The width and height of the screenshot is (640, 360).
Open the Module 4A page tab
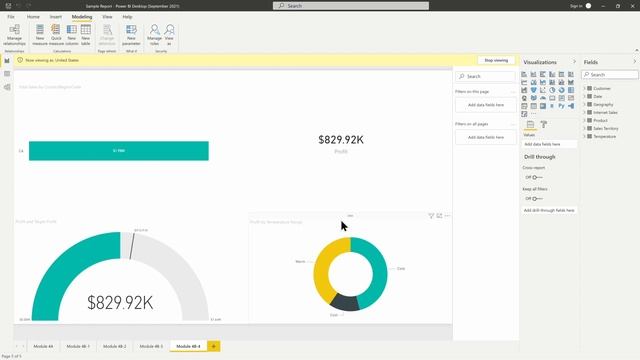coord(43,346)
